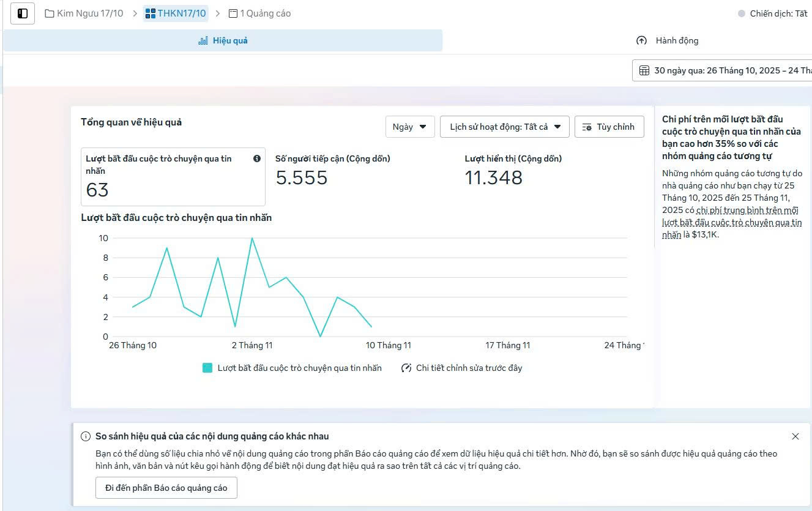Click the Tùy chỉnh button
This screenshot has width=812, height=511.
coord(609,127)
